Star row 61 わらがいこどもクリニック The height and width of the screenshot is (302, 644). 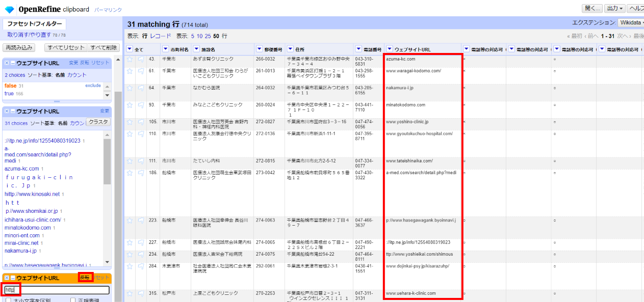(130, 71)
